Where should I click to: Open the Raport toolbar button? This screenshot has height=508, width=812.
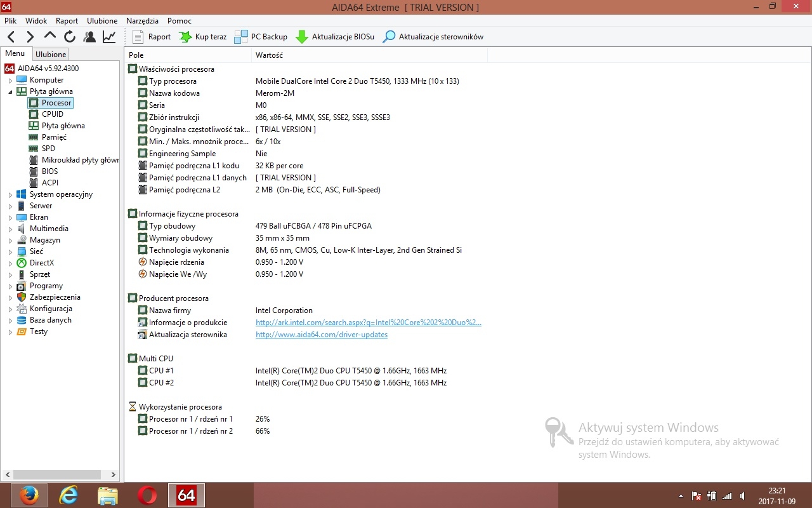point(152,37)
